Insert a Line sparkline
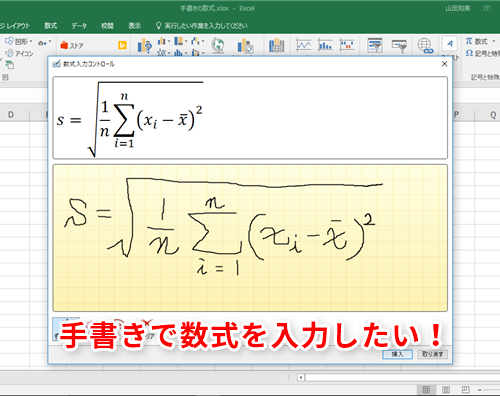Viewport: 500px width, 396px height. (x=303, y=45)
